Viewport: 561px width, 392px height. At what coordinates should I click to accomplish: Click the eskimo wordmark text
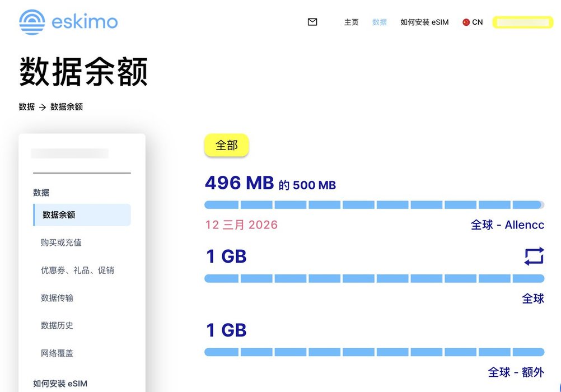pyautogui.click(x=85, y=22)
